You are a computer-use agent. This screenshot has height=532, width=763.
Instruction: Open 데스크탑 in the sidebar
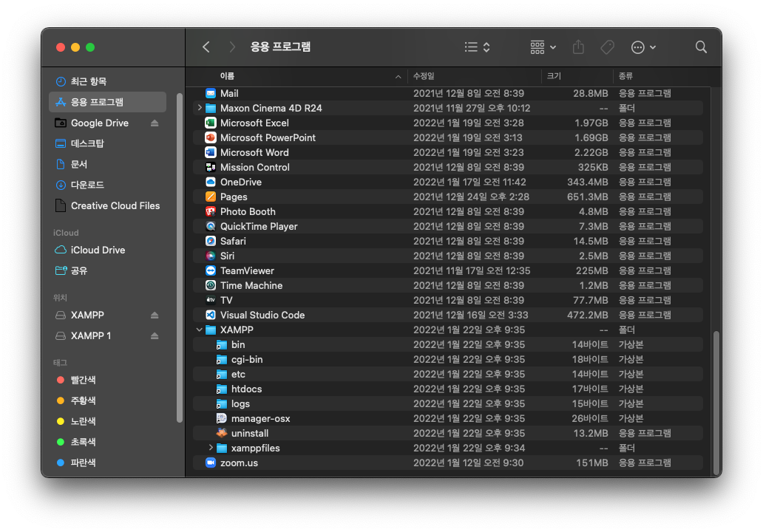tap(107, 143)
